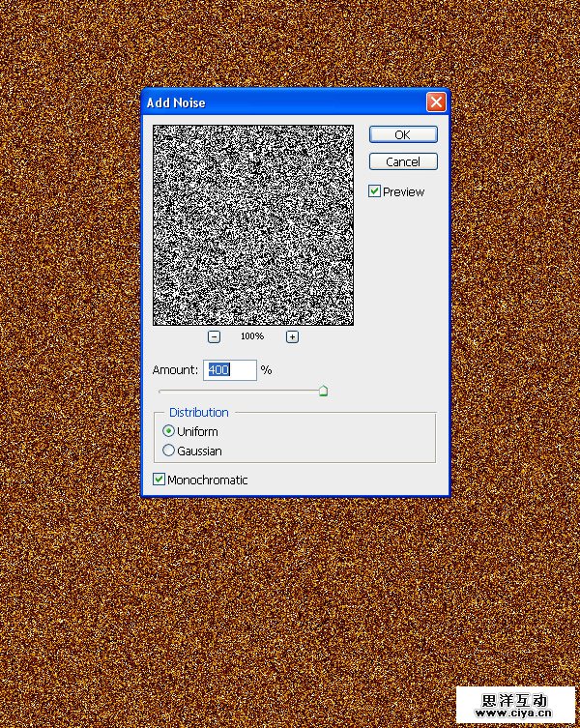Image resolution: width=580 pixels, height=728 pixels.
Task: Click the Amount value input field
Action: click(229, 370)
